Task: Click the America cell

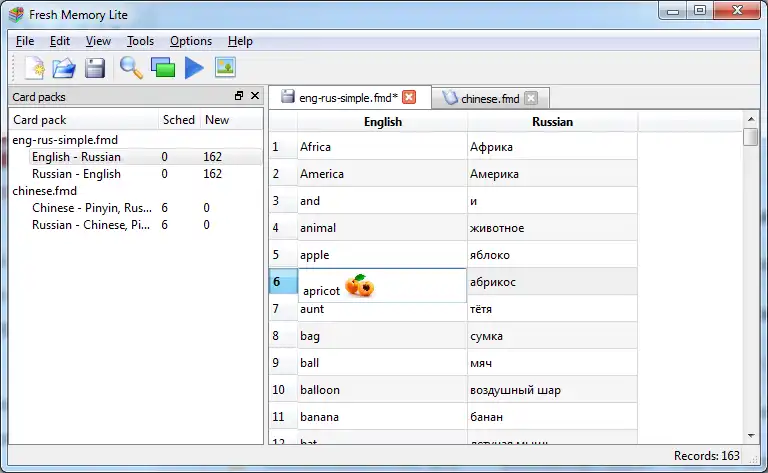Action: pos(383,174)
